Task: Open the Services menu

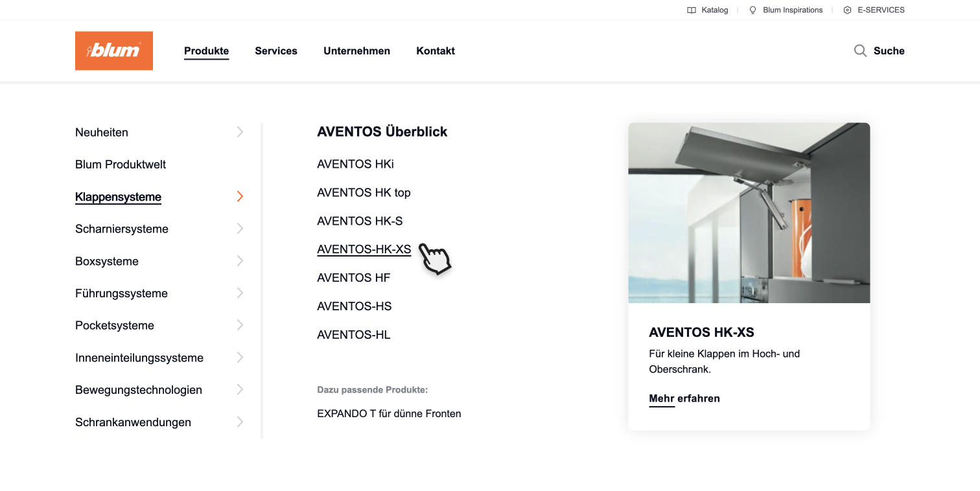Action: [x=276, y=51]
